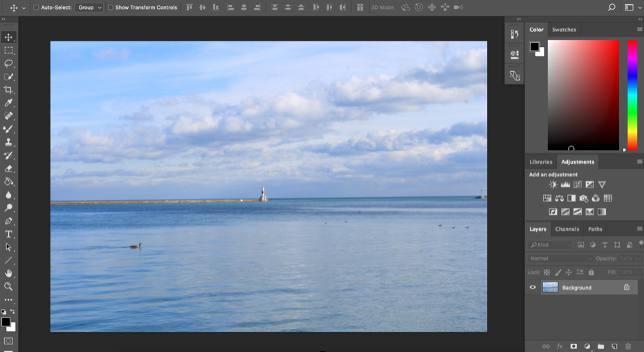Select the Spot Healing Brush tool
Viewport: 644px width, 352px height.
8,115
